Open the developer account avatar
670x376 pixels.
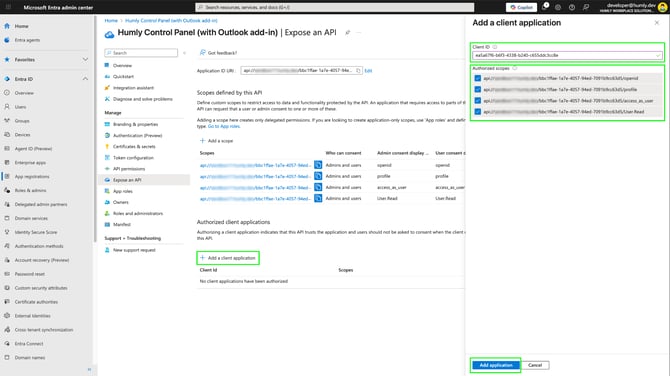point(662,7)
